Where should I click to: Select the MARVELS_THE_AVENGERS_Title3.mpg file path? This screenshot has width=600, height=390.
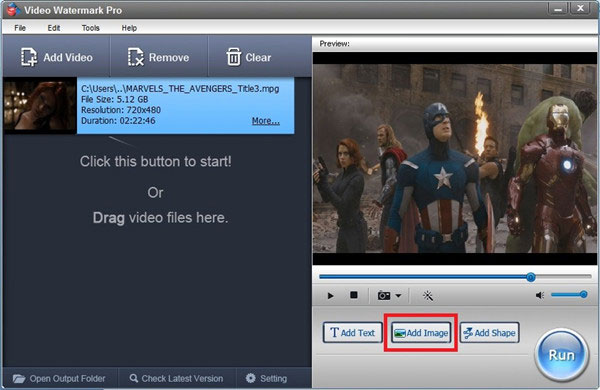[180, 89]
